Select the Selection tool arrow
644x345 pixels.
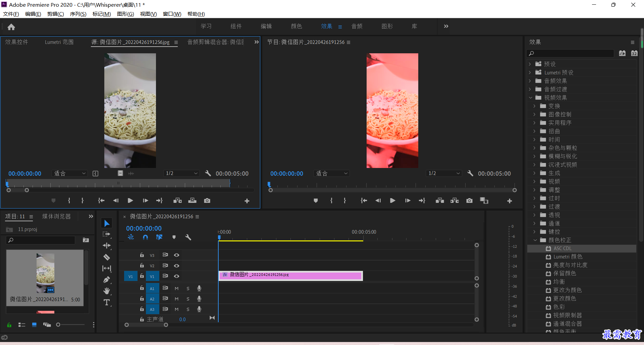point(107,223)
